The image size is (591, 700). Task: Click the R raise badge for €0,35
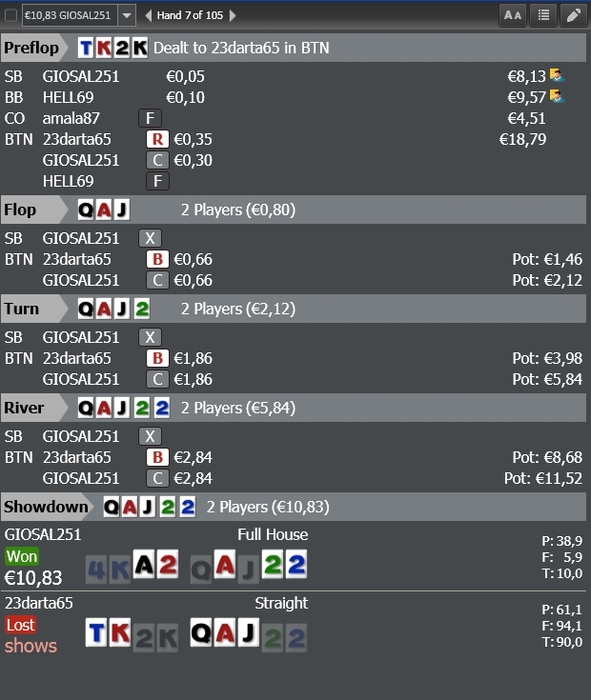(x=158, y=139)
